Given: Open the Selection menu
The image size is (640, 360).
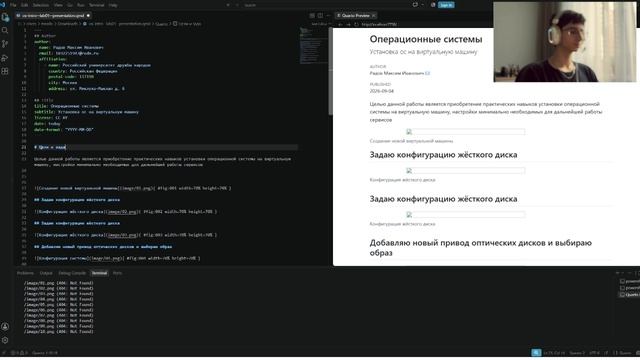Looking at the screenshot, I should pyautogui.click(x=41, y=5).
